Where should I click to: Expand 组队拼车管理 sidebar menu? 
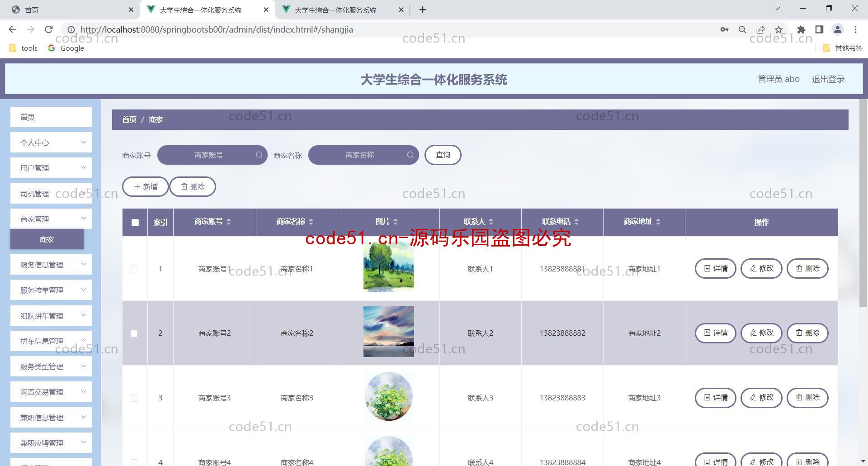coord(51,316)
